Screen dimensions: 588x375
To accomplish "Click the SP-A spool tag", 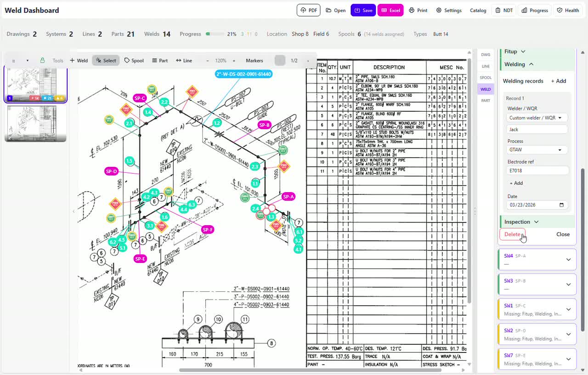I will coord(288,197).
